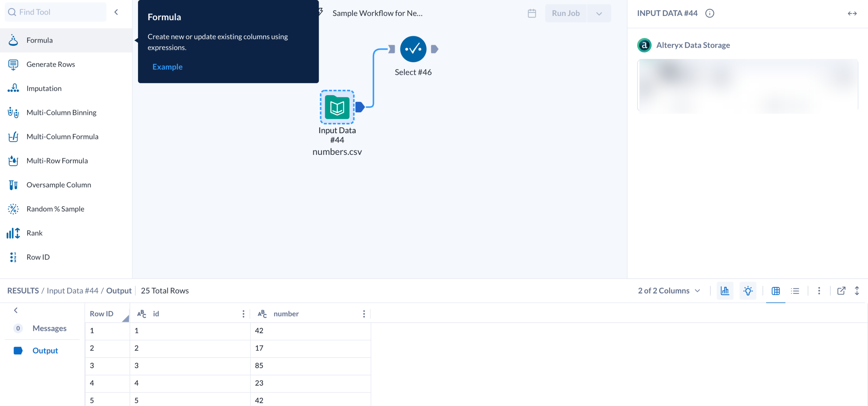Open the Messages tab in results
The image size is (868, 406).
click(49, 328)
